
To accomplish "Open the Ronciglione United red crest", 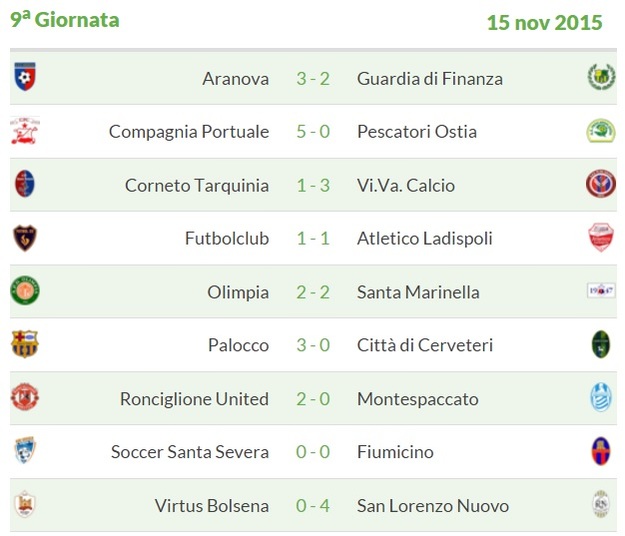I will coord(24,398).
